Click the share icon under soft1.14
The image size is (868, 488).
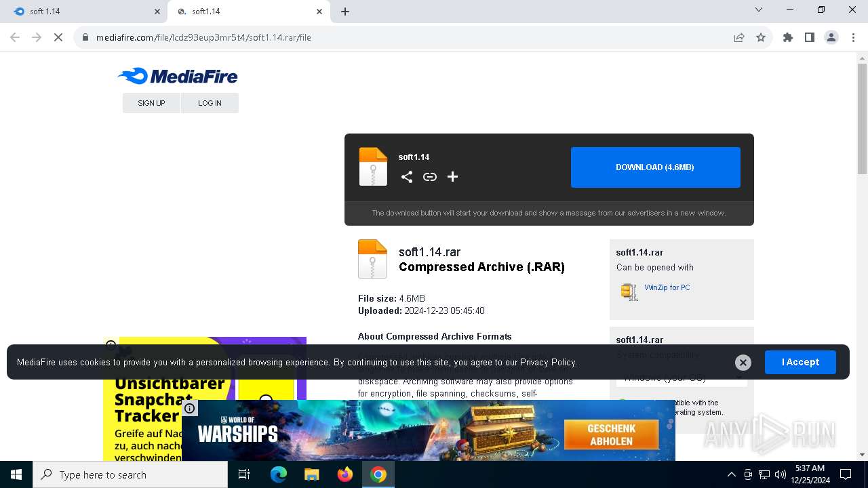[407, 177]
